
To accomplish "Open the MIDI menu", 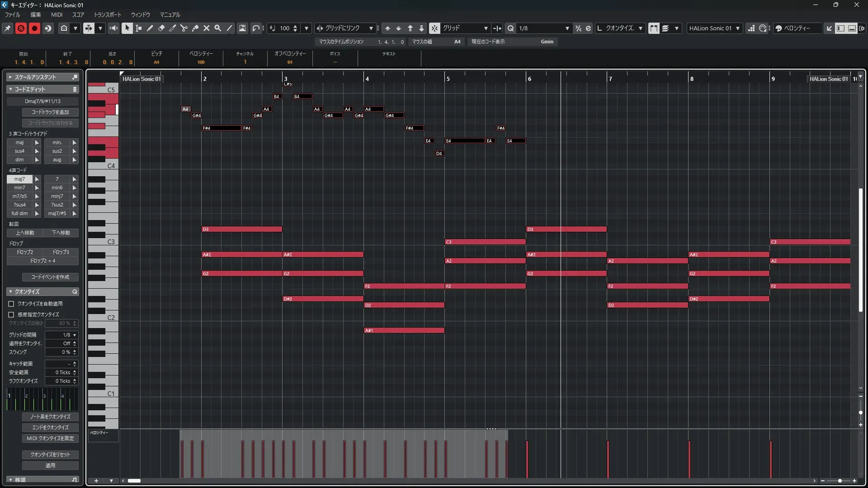I will (x=57, y=15).
